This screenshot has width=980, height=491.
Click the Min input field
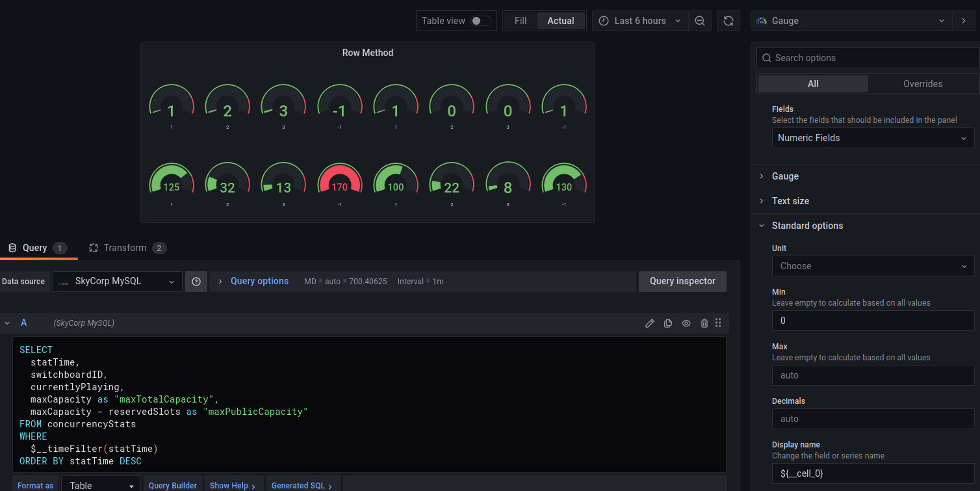(873, 321)
